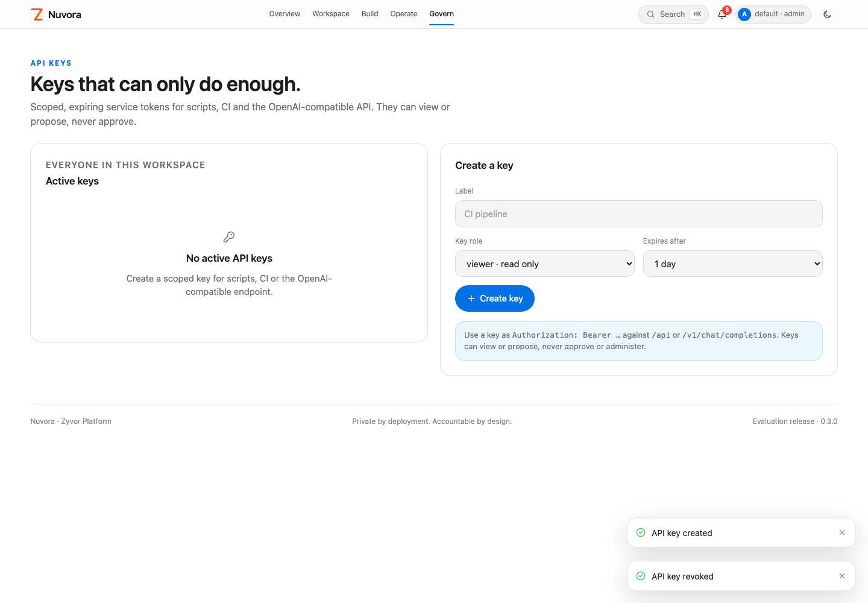
Task: Click the Nuvora brand name text
Action: pos(64,14)
